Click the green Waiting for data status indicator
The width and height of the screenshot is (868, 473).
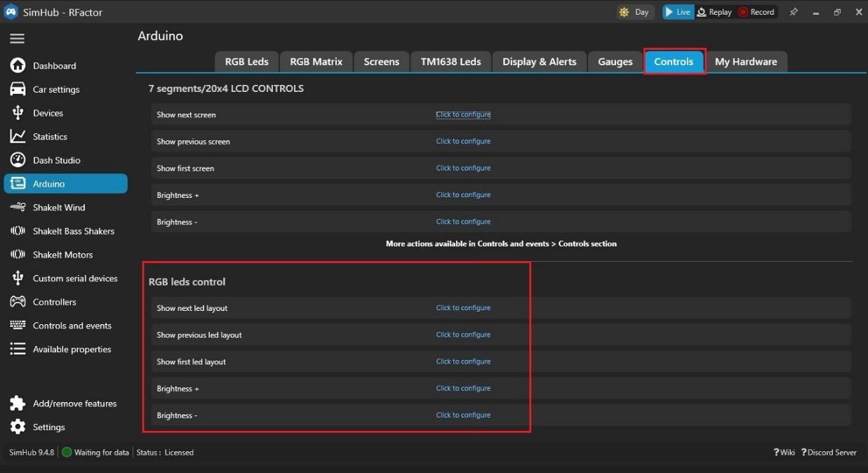[x=67, y=453]
